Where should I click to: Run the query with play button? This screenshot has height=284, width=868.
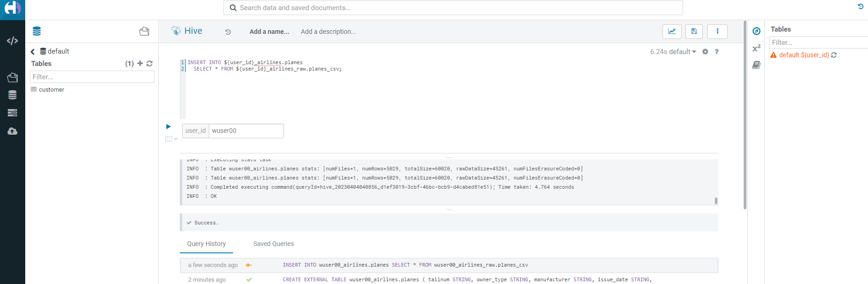(x=168, y=126)
